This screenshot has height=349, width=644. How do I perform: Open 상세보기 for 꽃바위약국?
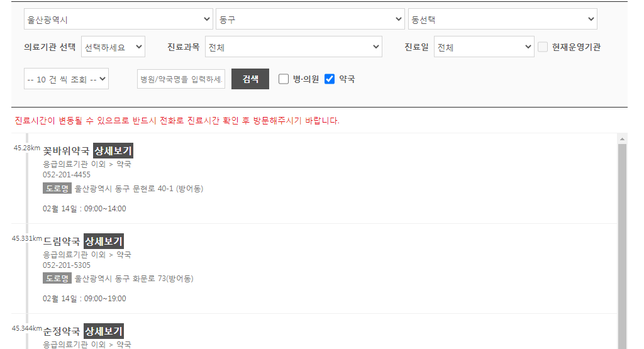coord(113,151)
